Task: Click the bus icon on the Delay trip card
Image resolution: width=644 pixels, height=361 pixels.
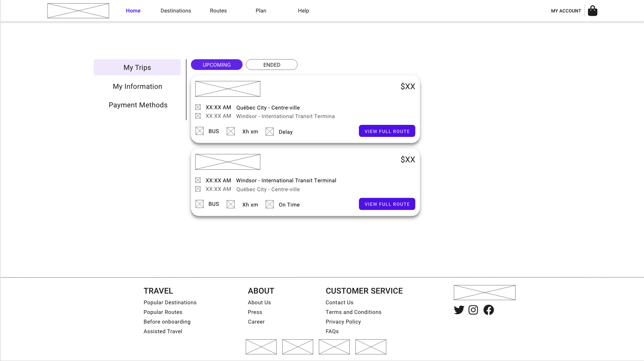Action: 200,131
